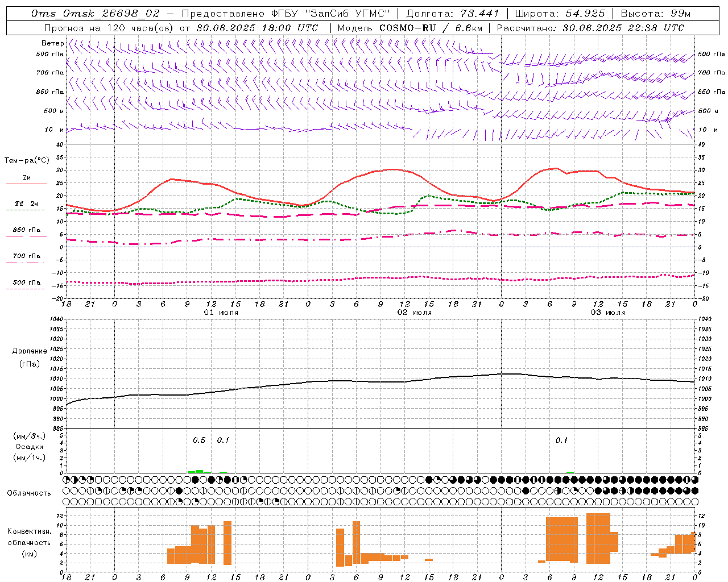Click forecast start time 30.06.2025 18:00 UTC
The width and height of the screenshot is (728, 582).
coord(257,28)
